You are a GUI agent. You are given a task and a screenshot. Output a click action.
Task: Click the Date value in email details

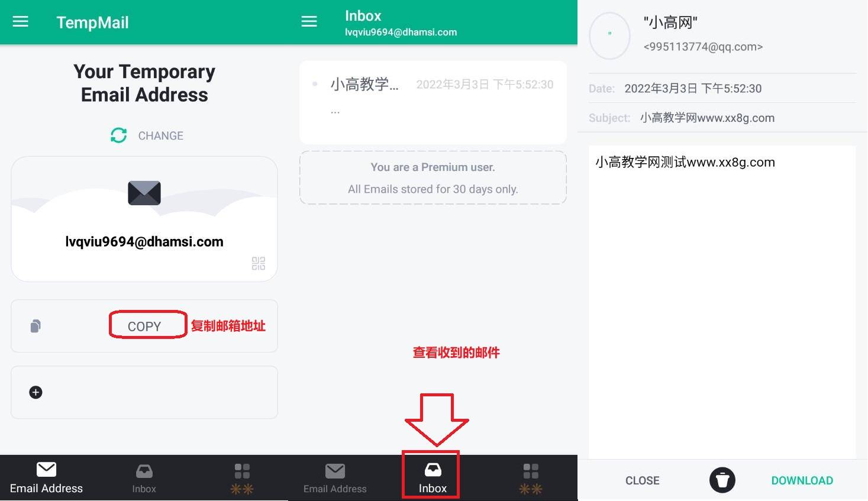[x=693, y=89]
